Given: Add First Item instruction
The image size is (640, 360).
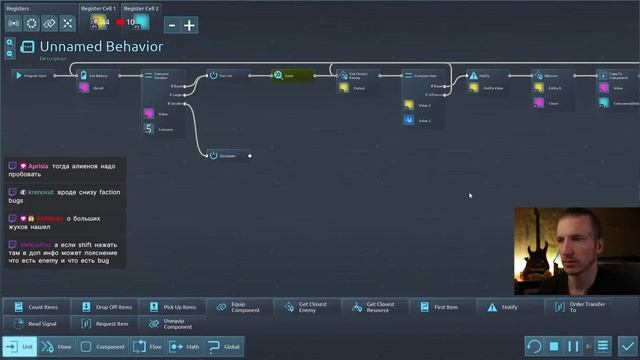Looking at the screenshot, I should point(443,307).
